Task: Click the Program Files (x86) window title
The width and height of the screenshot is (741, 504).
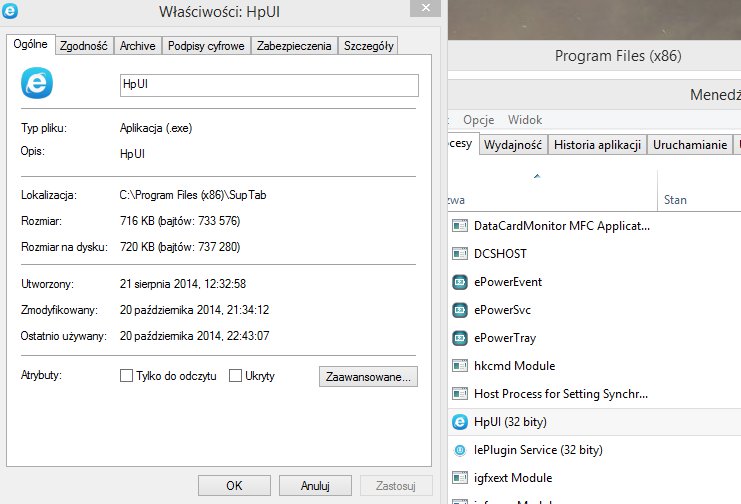Action: 618,56
